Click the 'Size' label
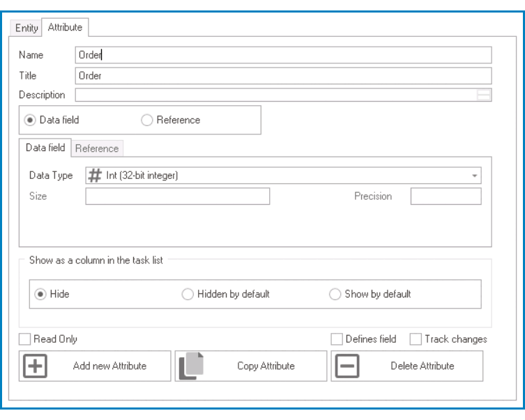 click(x=38, y=196)
